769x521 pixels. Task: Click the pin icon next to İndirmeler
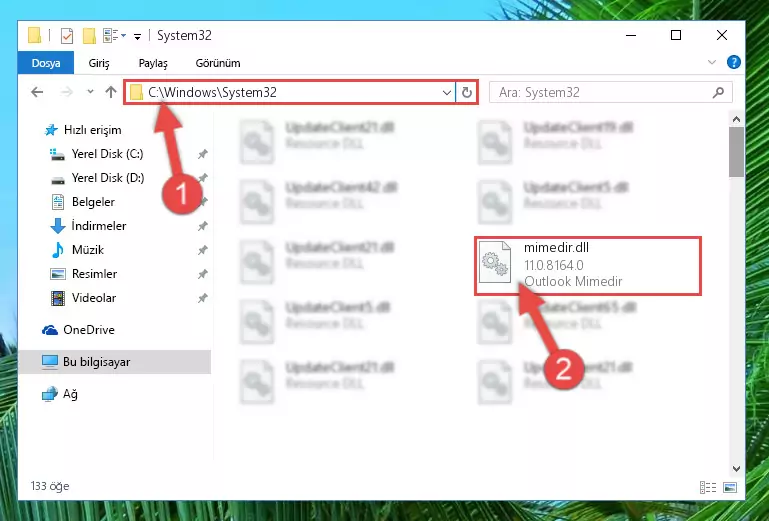202,226
